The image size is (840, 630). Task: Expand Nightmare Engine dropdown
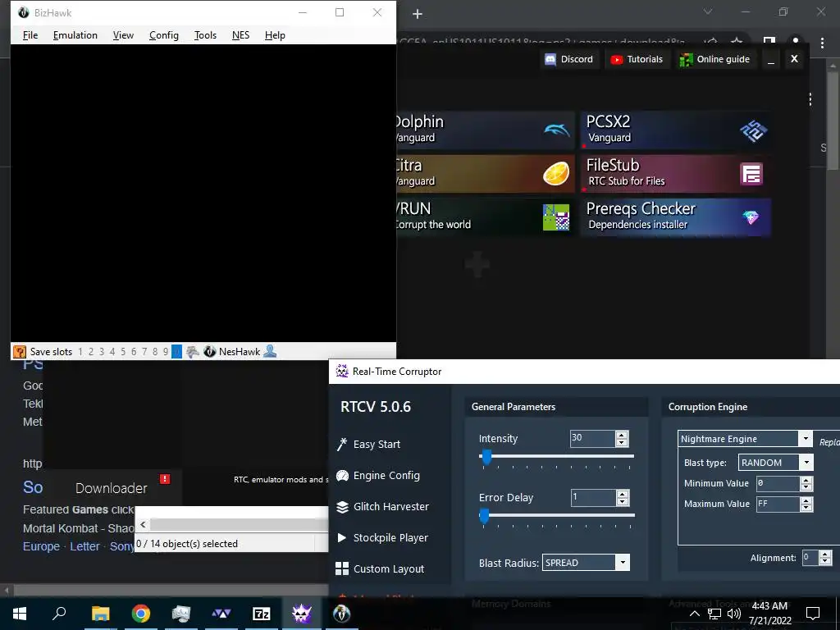(806, 439)
